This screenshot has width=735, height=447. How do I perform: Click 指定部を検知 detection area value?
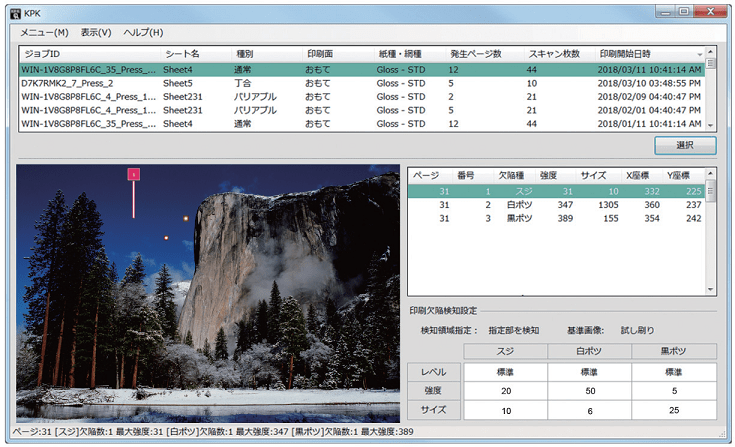(x=514, y=331)
